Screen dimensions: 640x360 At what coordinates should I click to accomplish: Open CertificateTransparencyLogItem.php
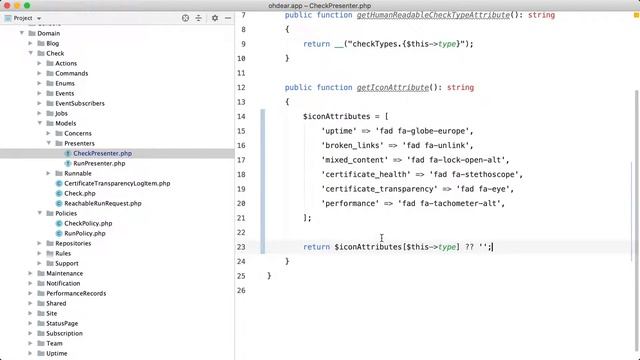pos(117,183)
